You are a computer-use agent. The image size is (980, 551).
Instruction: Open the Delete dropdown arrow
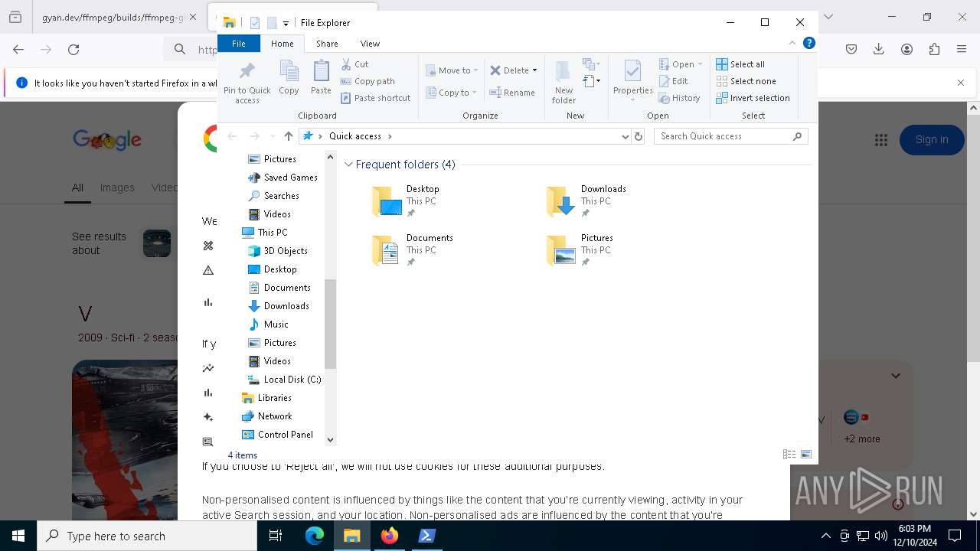tap(534, 70)
